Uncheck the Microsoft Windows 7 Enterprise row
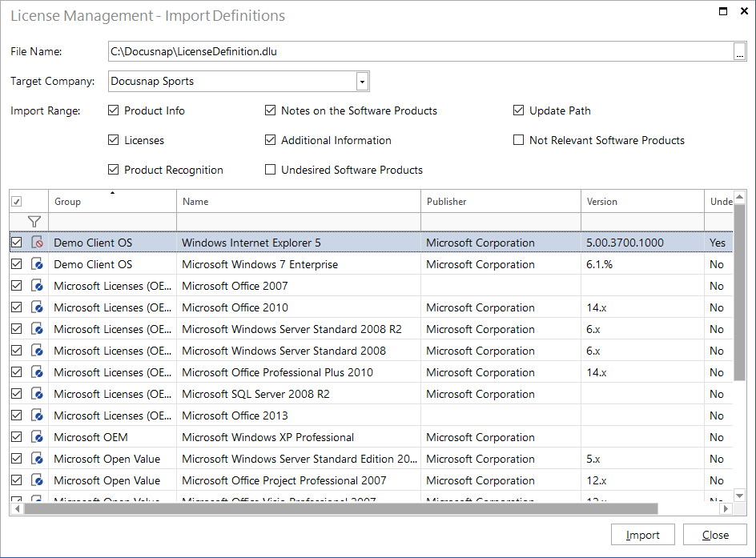The width and height of the screenshot is (756, 558). 16,264
